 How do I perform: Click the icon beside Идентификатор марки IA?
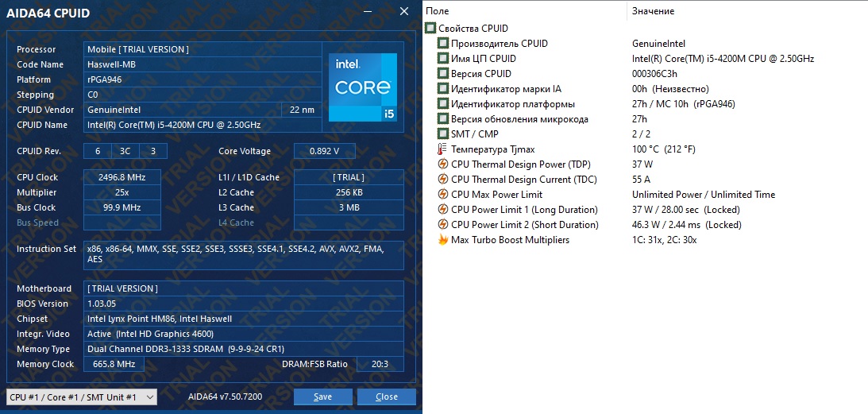coord(443,89)
